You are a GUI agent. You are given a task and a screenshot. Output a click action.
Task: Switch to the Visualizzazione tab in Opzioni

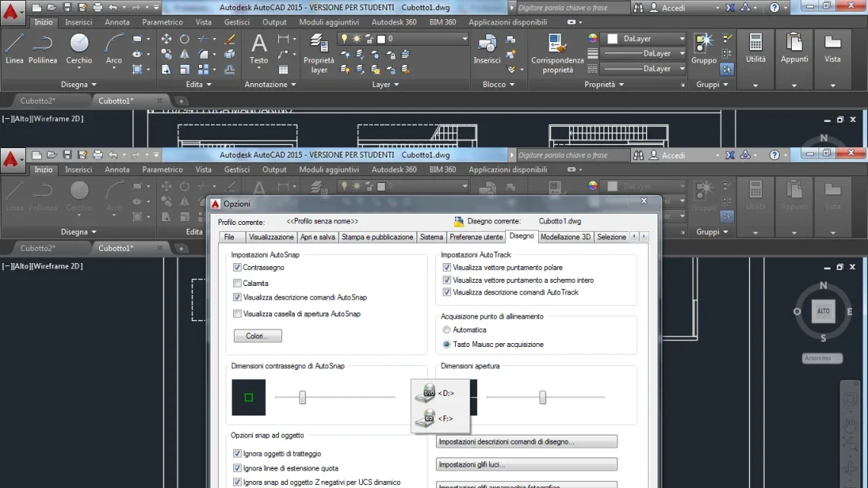click(271, 237)
